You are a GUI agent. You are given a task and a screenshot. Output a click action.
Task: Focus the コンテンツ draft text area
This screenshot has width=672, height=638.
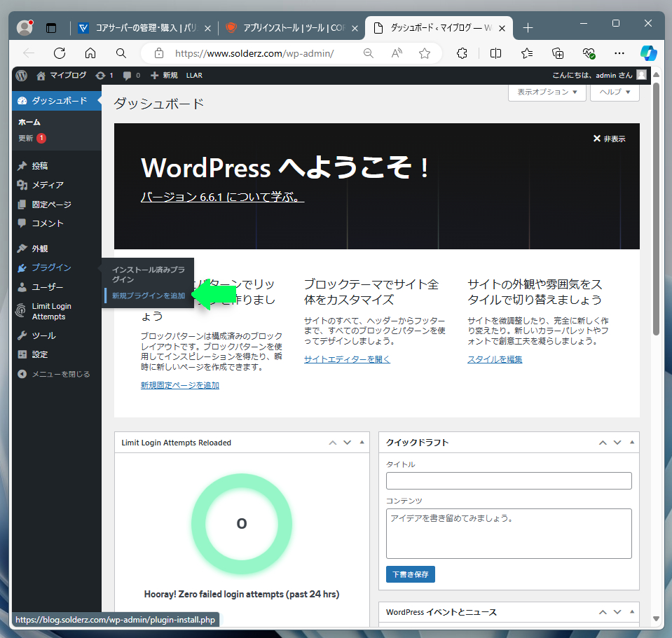[509, 534]
